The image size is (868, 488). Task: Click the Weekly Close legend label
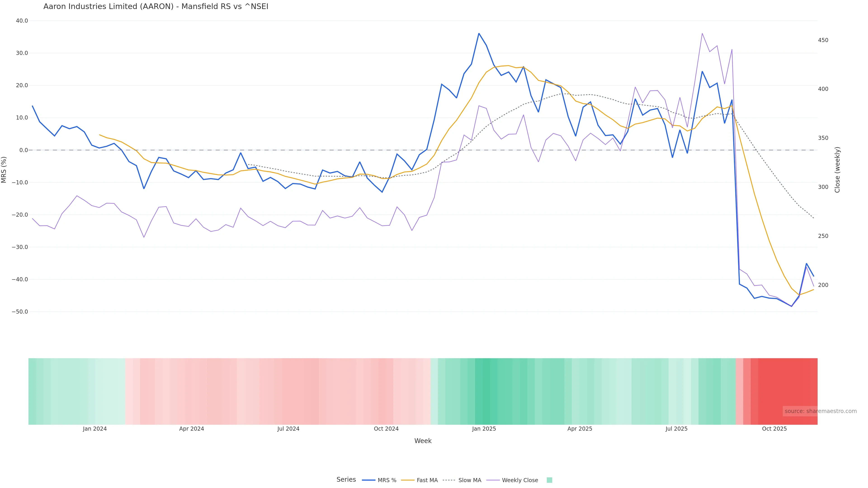[520, 480]
